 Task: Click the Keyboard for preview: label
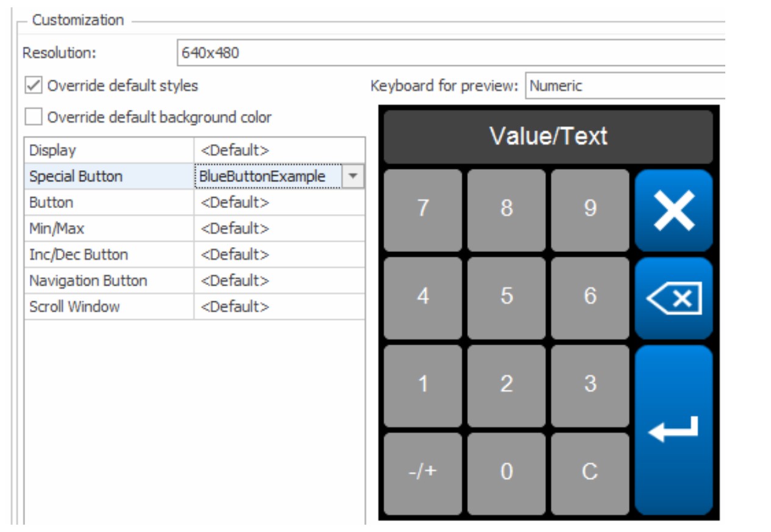[x=444, y=86]
